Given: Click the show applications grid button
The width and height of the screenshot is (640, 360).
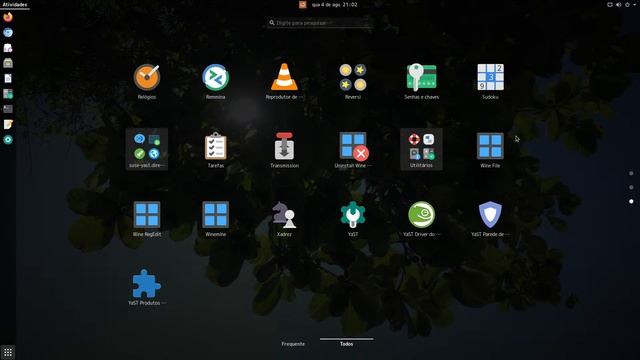Looking at the screenshot, I should coord(8,352).
